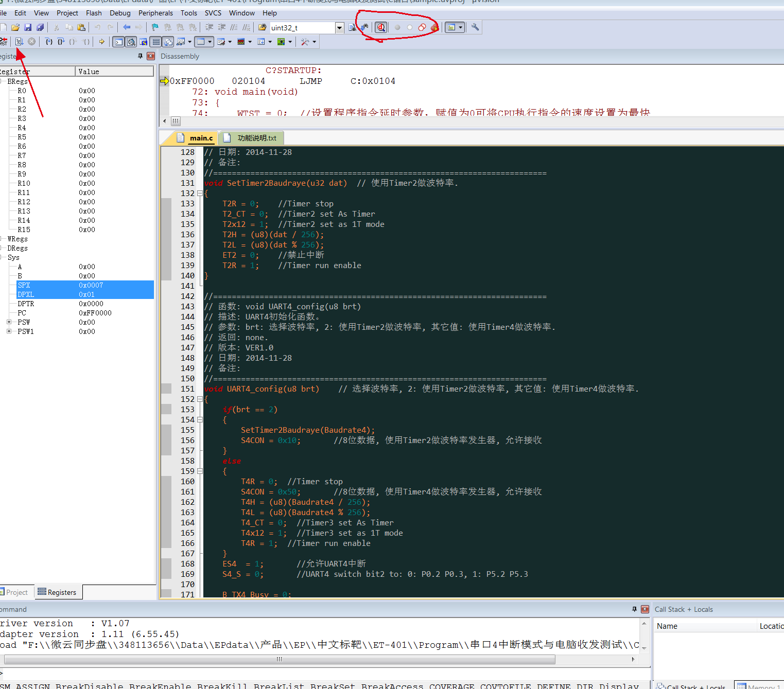This screenshot has width=784, height=689.
Task: Click the Disassembly horizontal scrollbar left arrow
Action: coord(165,121)
